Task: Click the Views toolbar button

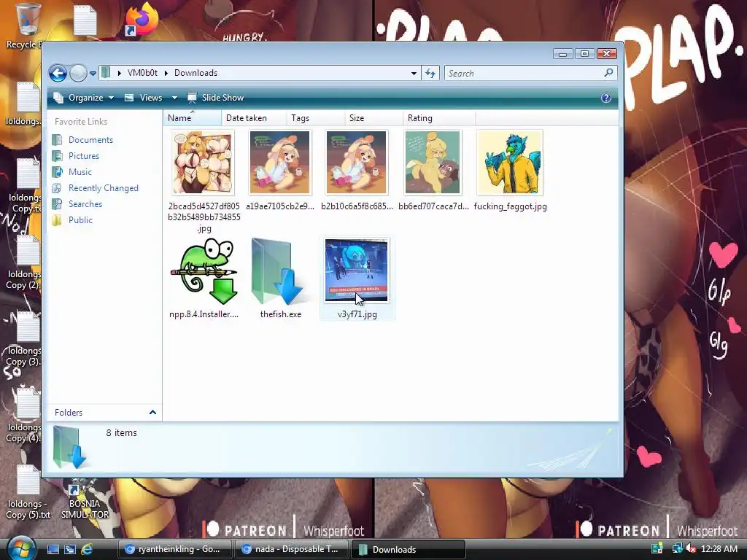Action: [144, 98]
